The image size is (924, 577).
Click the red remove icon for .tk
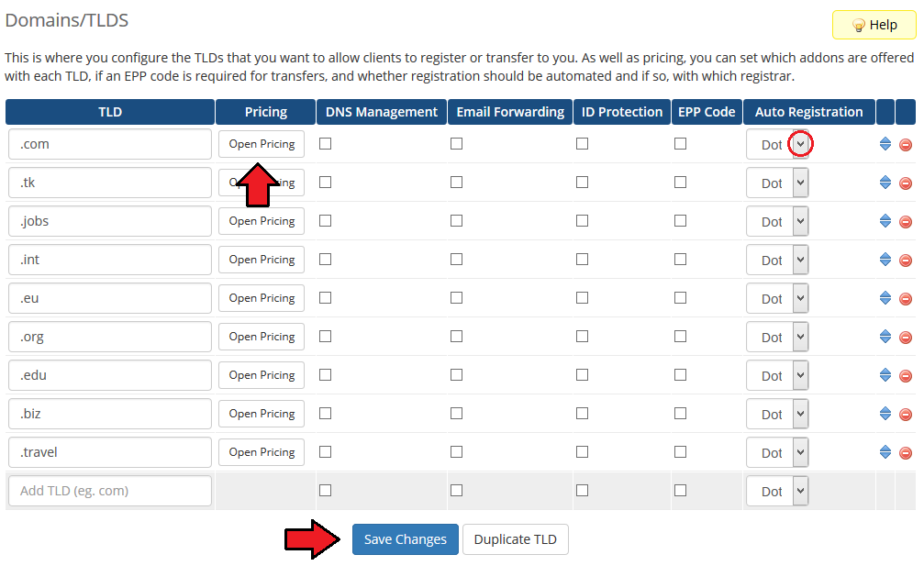click(x=906, y=183)
